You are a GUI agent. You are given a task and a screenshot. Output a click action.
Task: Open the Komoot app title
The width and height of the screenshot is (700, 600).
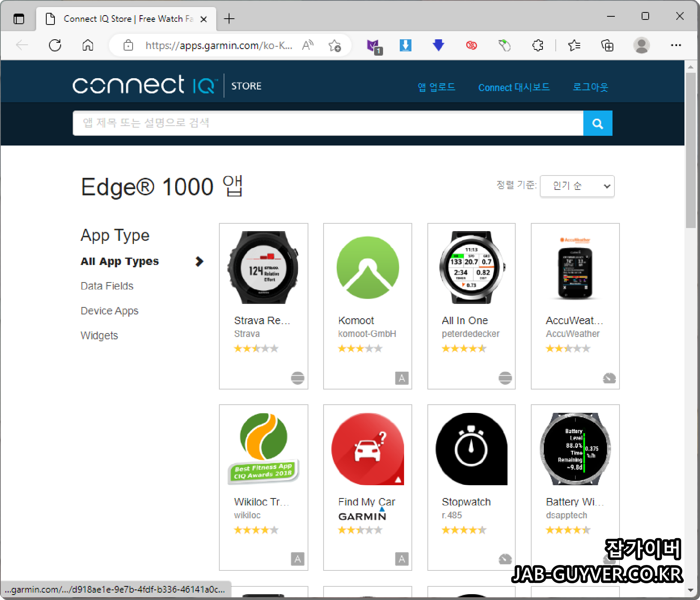point(356,321)
